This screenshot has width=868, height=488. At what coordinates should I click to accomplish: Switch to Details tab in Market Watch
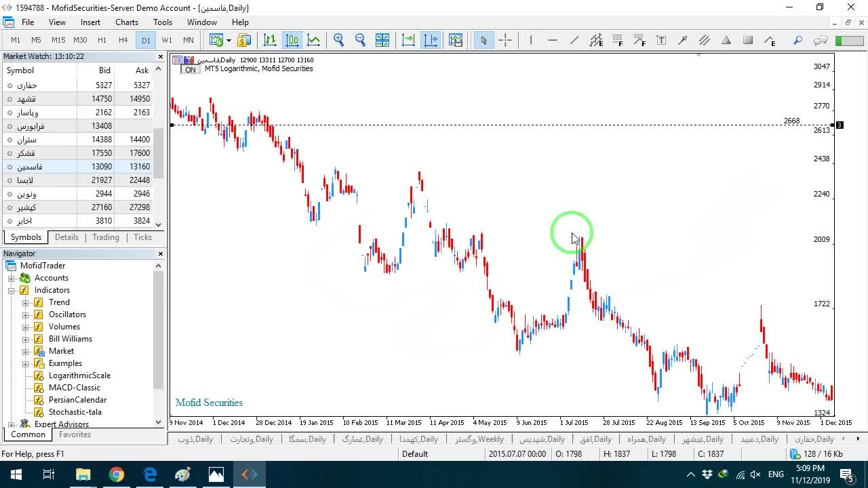66,237
